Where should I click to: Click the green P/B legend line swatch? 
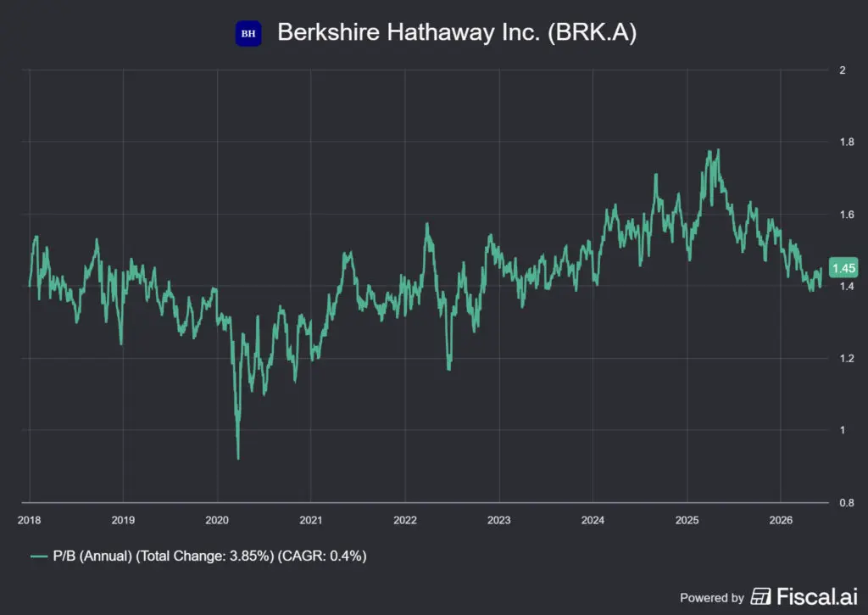[x=39, y=556]
